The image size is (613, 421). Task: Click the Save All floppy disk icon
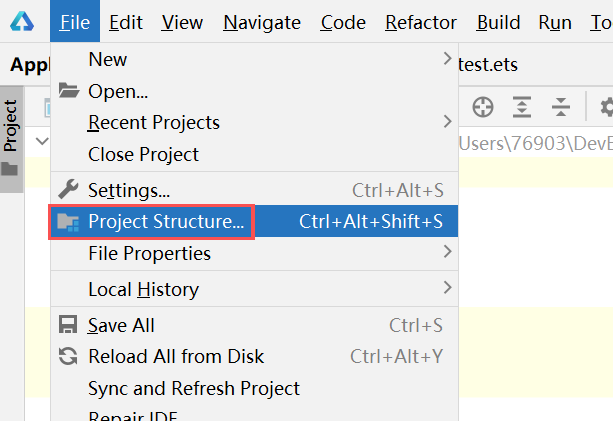[68, 325]
